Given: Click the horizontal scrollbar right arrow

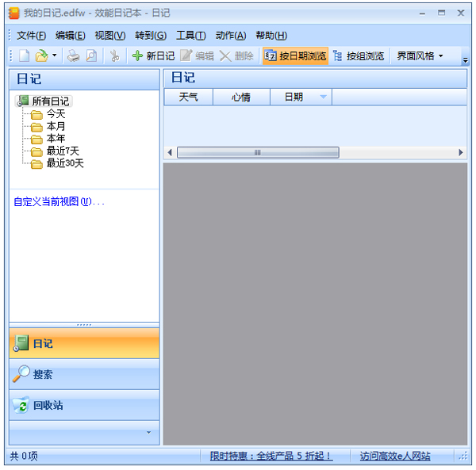Looking at the screenshot, I should [x=460, y=152].
